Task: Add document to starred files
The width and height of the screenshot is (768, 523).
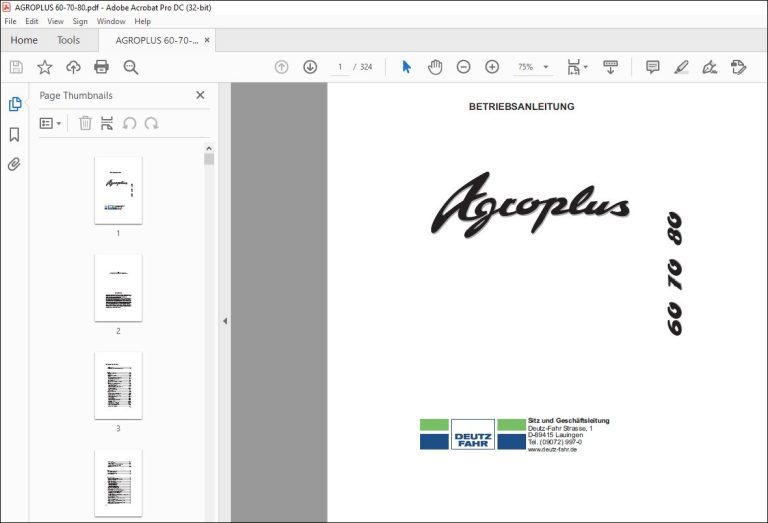Action: tap(45, 67)
